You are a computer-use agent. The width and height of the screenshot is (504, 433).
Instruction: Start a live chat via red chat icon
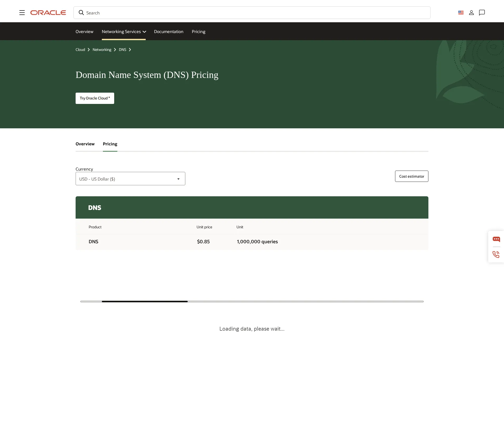coord(496,239)
